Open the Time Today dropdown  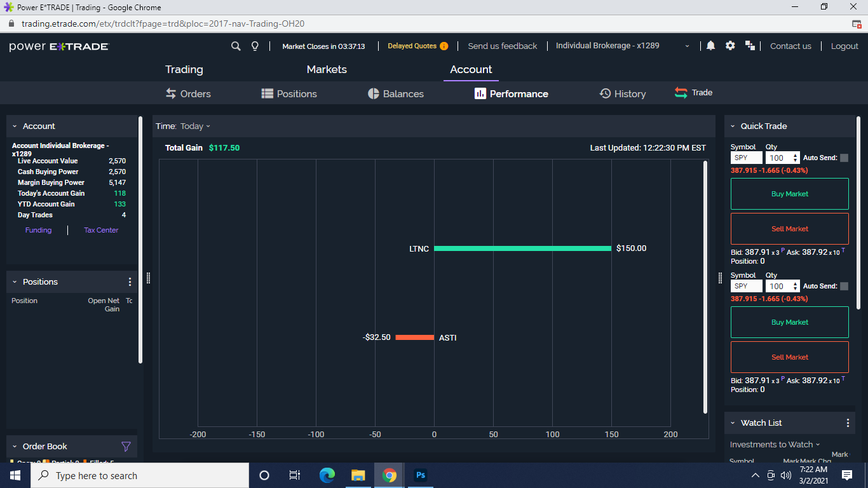194,126
